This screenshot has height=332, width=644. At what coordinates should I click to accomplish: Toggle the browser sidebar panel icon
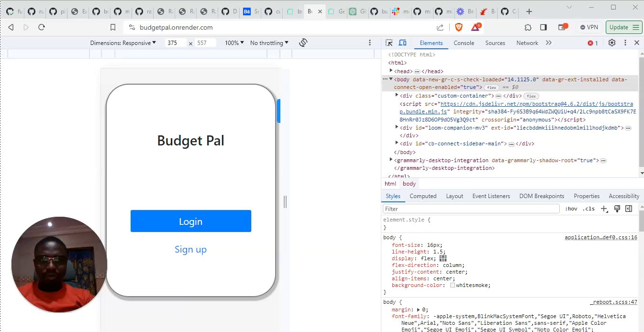click(544, 27)
